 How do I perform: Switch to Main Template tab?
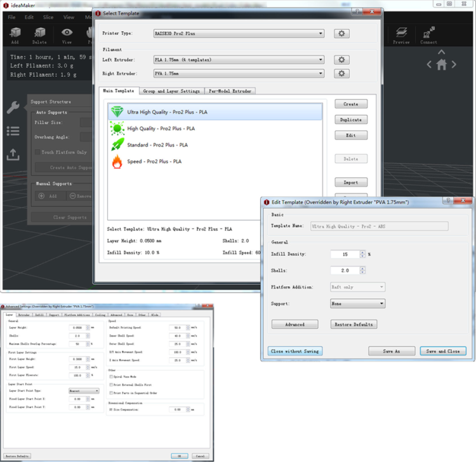pos(119,91)
